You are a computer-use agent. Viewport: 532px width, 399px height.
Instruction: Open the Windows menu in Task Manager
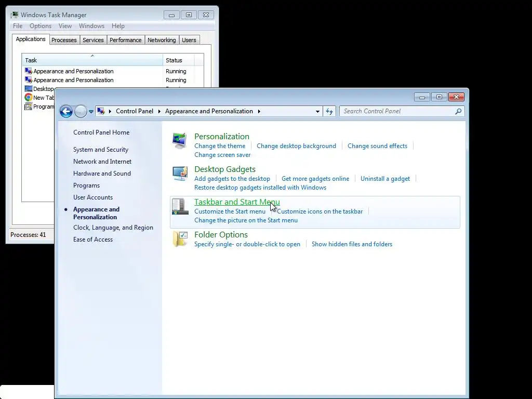tap(91, 26)
